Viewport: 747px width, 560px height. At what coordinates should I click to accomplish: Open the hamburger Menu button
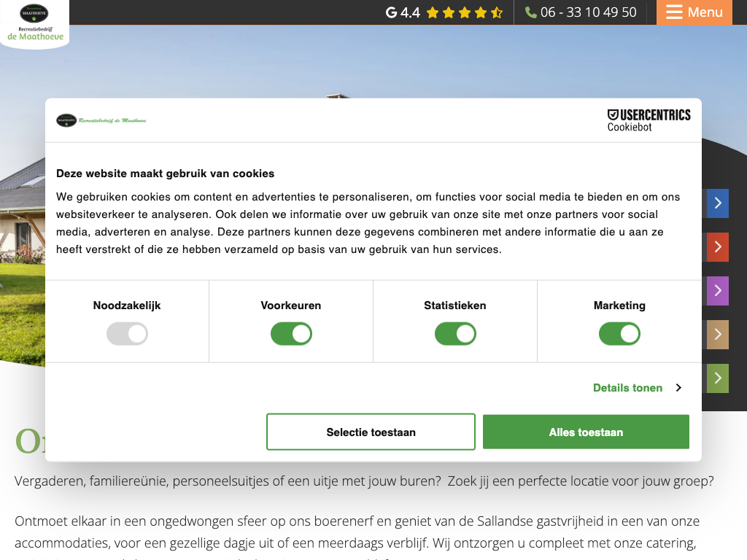[x=694, y=12]
